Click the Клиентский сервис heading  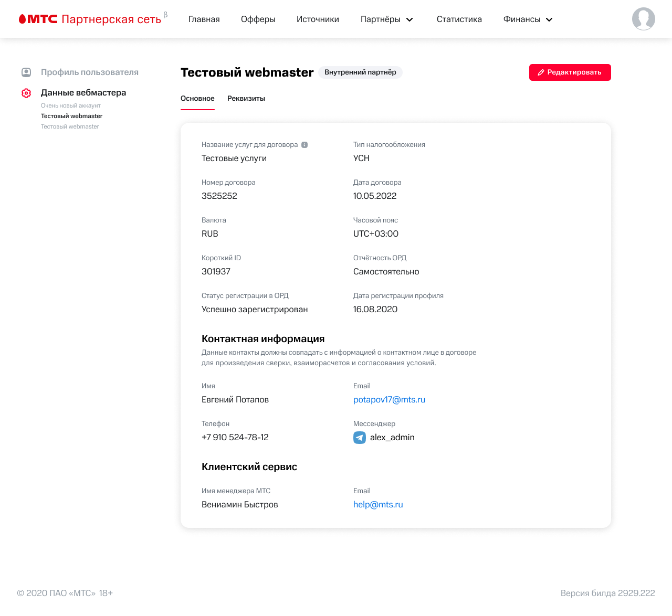coord(249,467)
